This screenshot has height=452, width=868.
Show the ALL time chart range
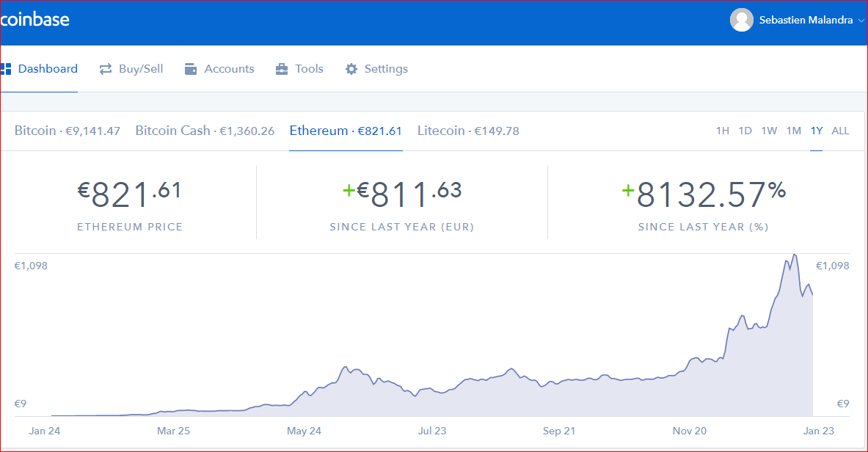tap(841, 131)
